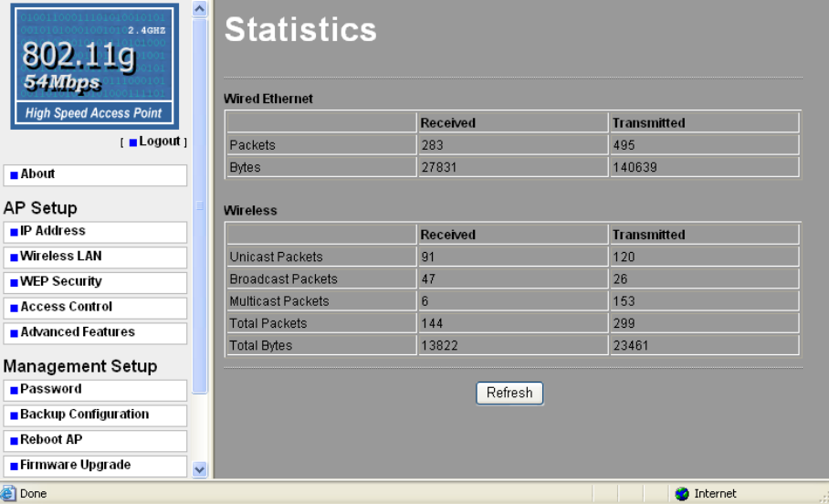
Task: Select the wireless total bytes transmitted 23461
Action: [631, 345]
